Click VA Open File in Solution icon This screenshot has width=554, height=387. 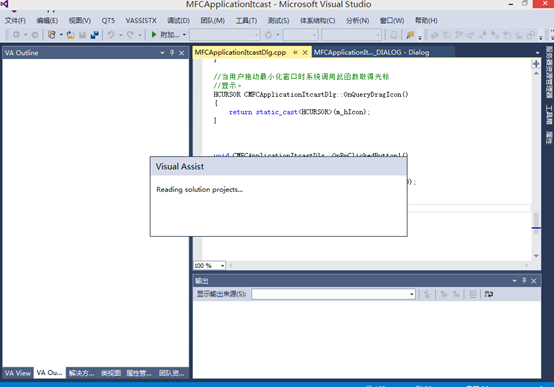click(447, 35)
